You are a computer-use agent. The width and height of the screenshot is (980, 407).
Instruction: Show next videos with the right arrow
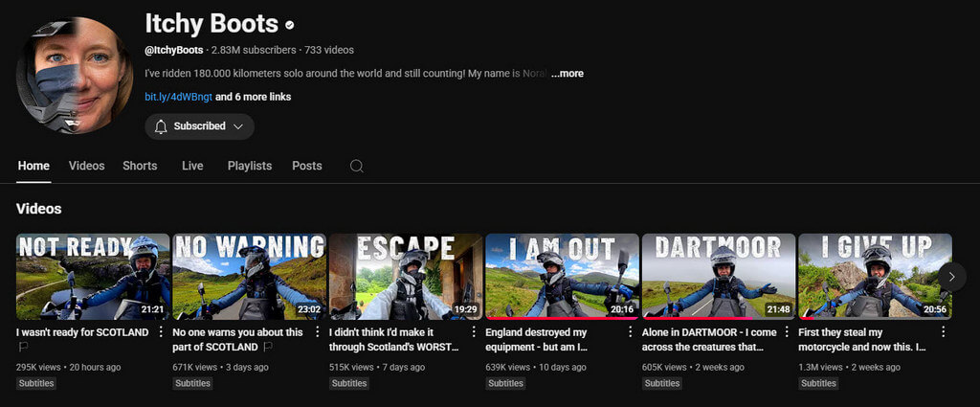pos(952,277)
